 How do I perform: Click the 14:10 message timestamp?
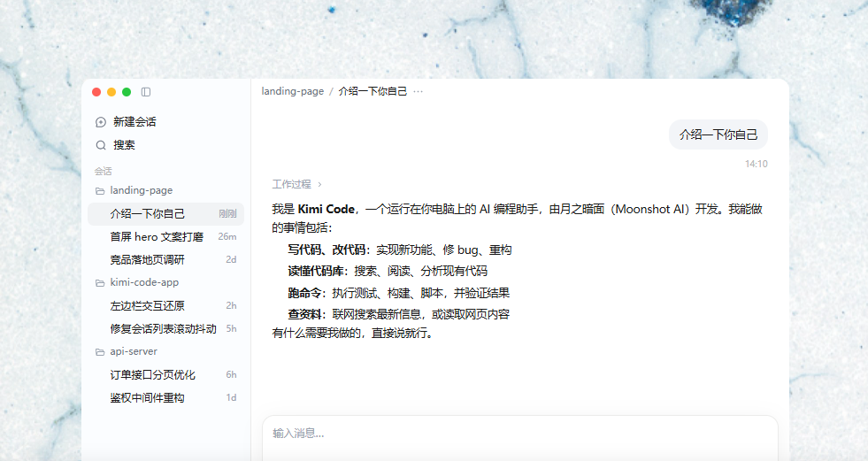point(757,164)
